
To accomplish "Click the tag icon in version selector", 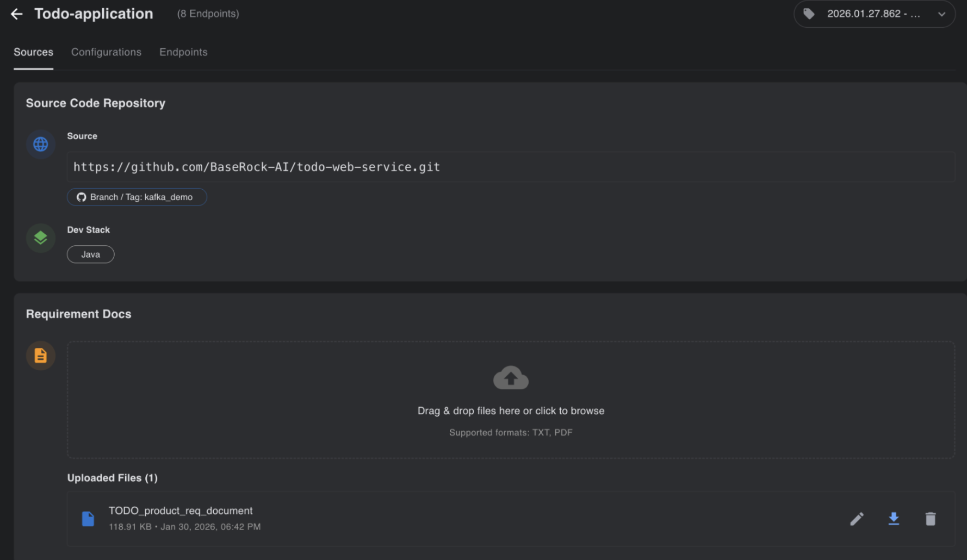I will coord(809,14).
